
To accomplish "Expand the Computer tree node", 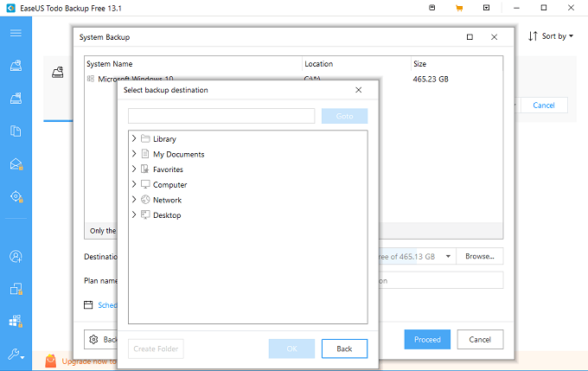I will point(134,184).
